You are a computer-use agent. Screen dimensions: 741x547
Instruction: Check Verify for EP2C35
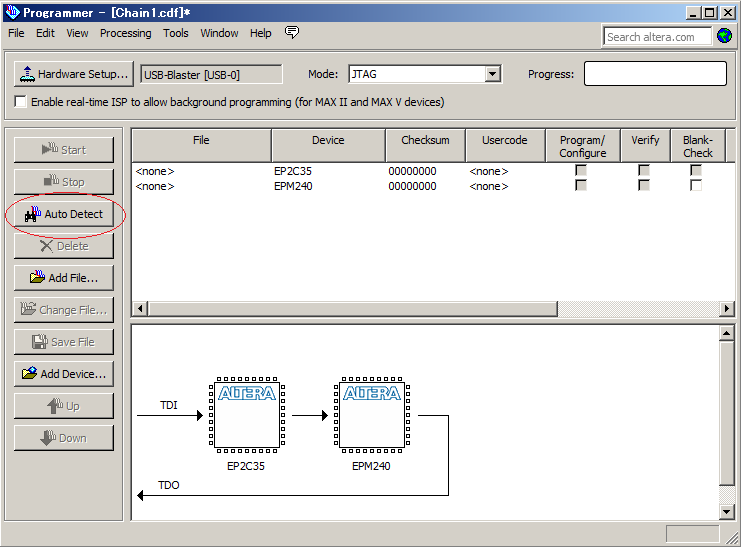coord(644,170)
